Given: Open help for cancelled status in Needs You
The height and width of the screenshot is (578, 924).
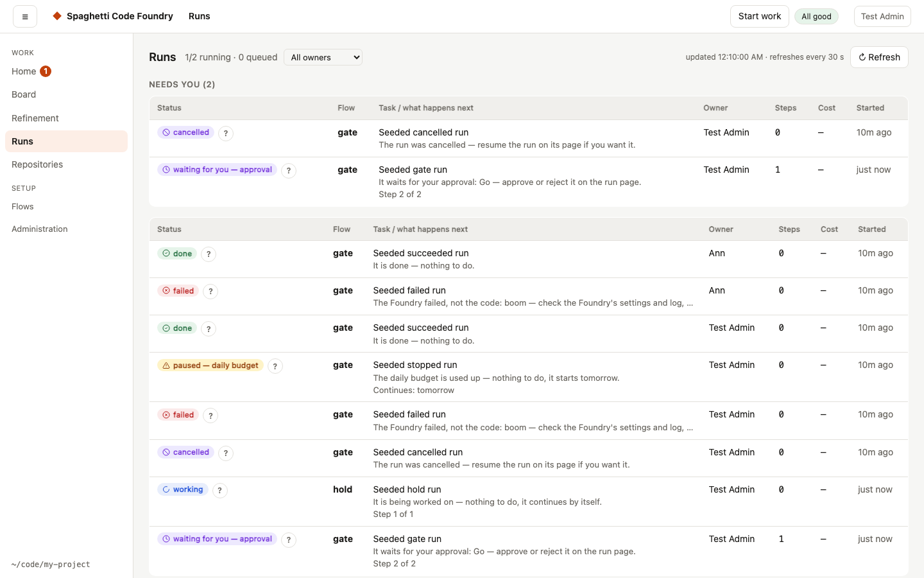Looking at the screenshot, I should pyautogui.click(x=226, y=134).
